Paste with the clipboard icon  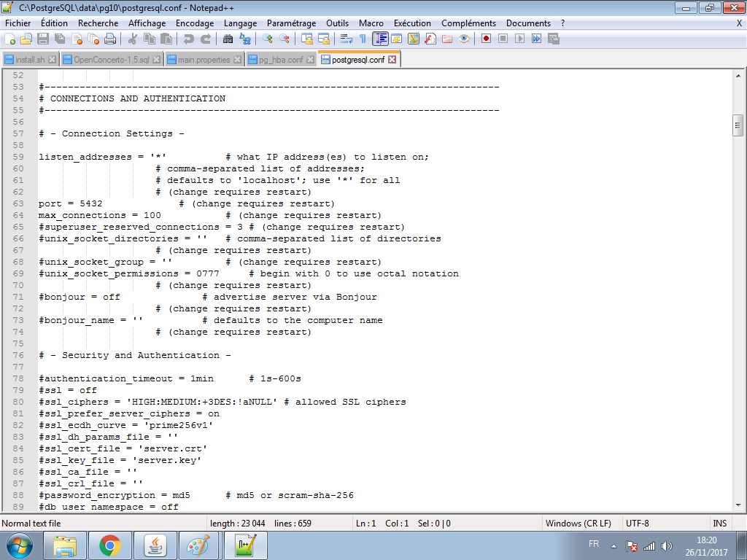click(166, 39)
